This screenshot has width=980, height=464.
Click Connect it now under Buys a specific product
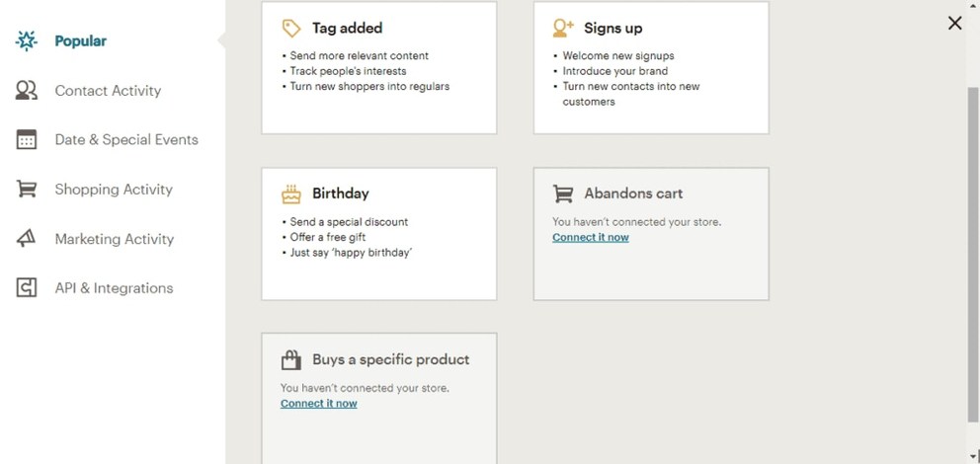click(x=319, y=404)
